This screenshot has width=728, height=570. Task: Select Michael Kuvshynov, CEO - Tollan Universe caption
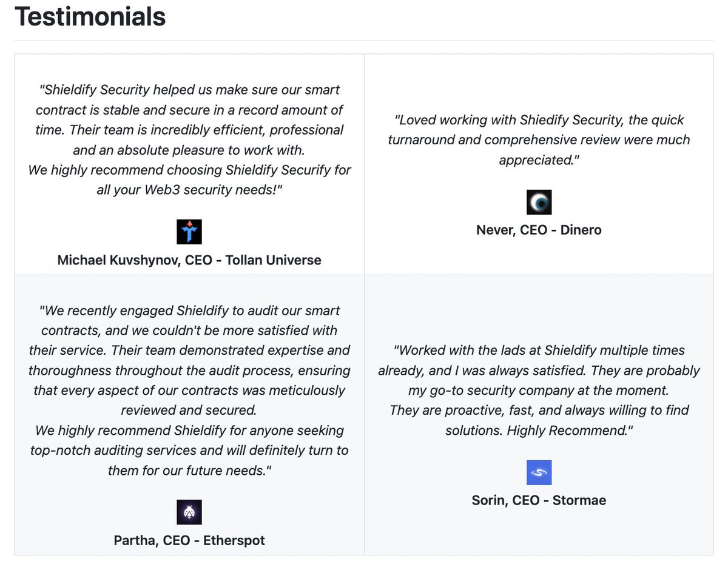point(189,260)
